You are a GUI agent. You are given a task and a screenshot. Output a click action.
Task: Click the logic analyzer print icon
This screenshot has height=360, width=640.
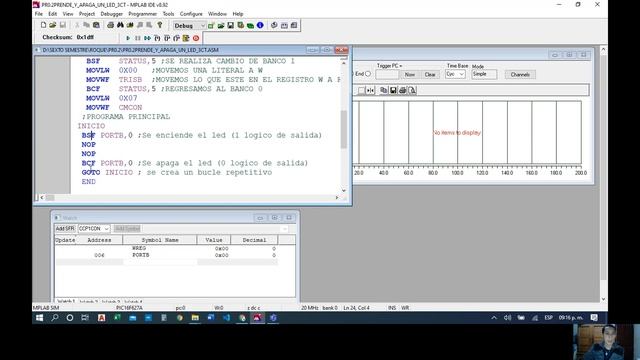[x=402, y=90]
